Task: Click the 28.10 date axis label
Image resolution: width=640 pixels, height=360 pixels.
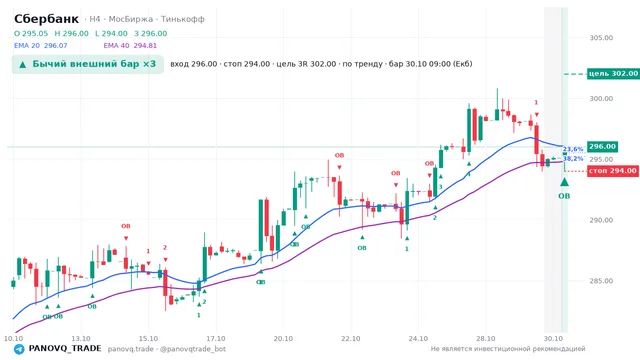Action: coord(485,338)
